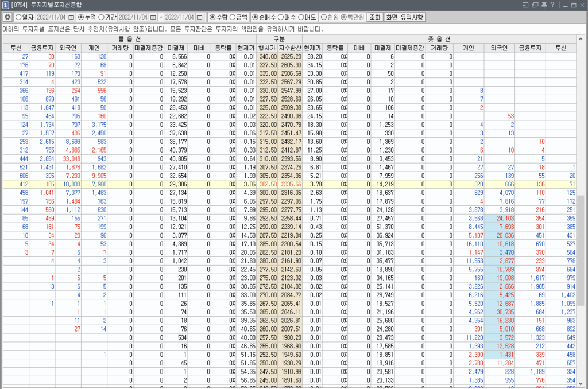Select the highlighted 302.50 strike row
This screenshot has height=389, width=588.
tap(268, 184)
